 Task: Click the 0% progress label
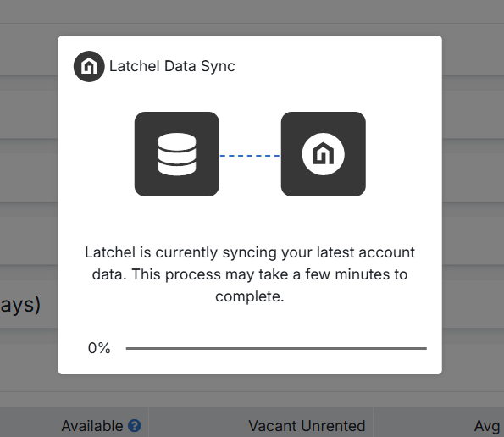[99, 348]
